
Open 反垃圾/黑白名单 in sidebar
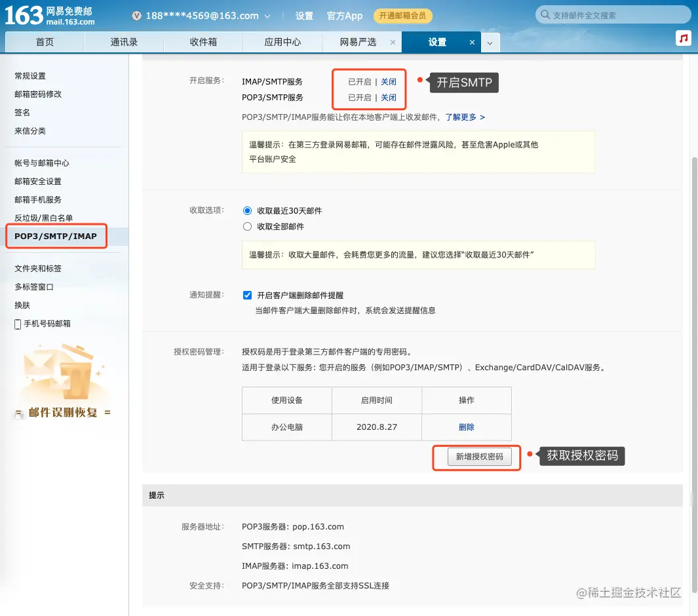tap(44, 218)
